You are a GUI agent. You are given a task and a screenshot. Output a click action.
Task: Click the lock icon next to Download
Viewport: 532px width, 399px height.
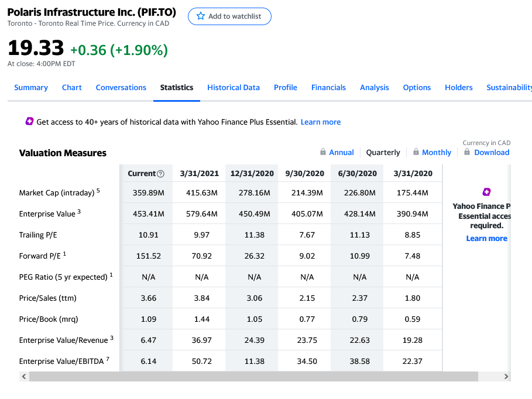tap(467, 152)
